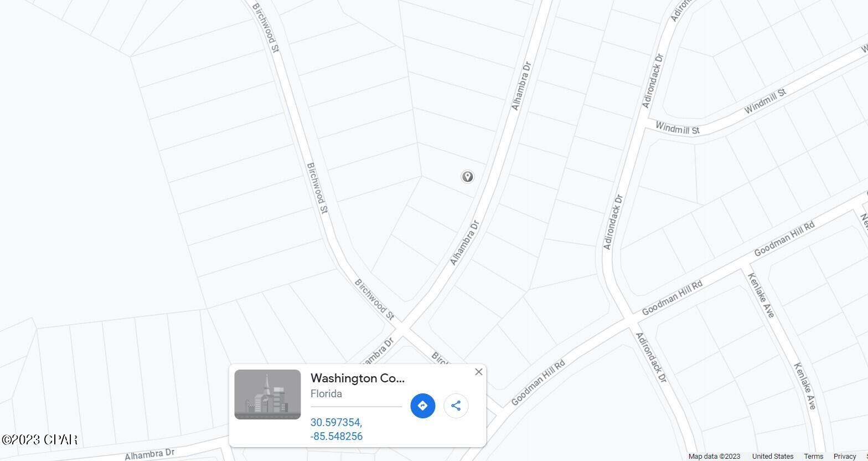Click the 30.597354, -85.548256 coordinates link
Viewport: 868px width, 461px height.
pyautogui.click(x=337, y=429)
